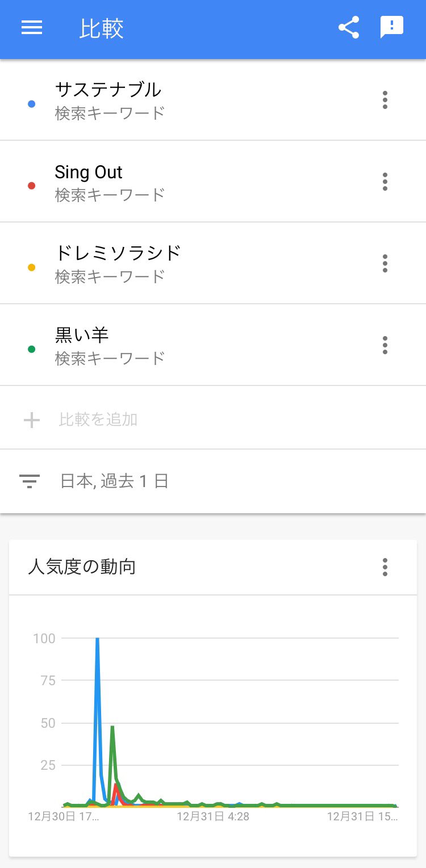The height and width of the screenshot is (868, 426).
Task: Click the green peak in the chart
Action: pyautogui.click(x=112, y=727)
